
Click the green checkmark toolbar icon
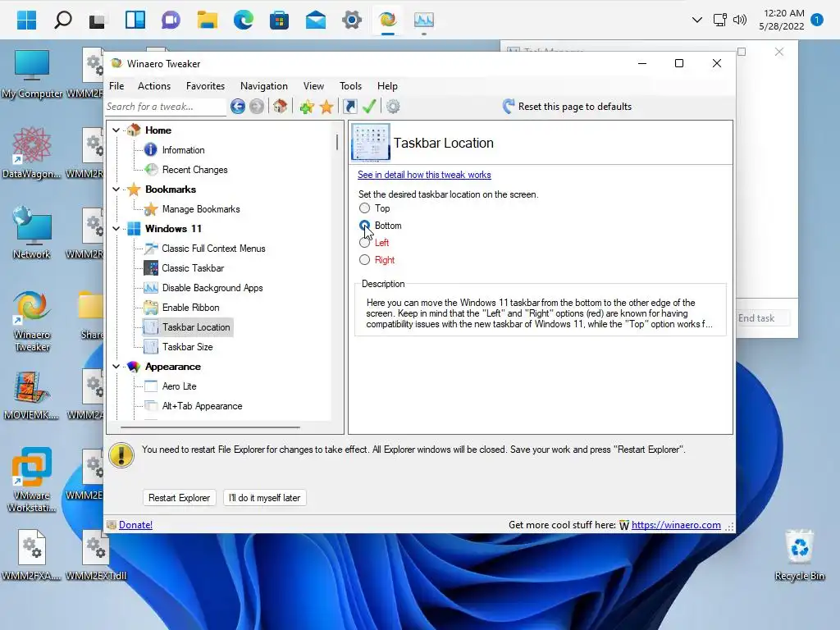pyautogui.click(x=369, y=106)
